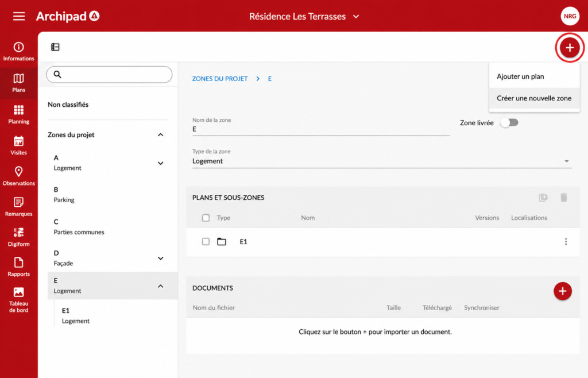Click the search magnifier icon
This screenshot has height=378, width=588.
pyautogui.click(x=57, y=74)
